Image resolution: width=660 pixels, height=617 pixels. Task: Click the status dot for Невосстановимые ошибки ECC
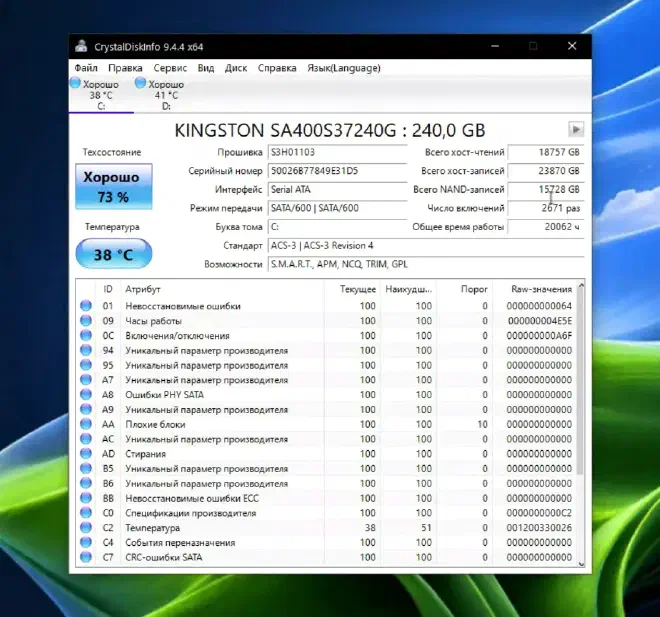pyautogui.click(x=86, y=498)
